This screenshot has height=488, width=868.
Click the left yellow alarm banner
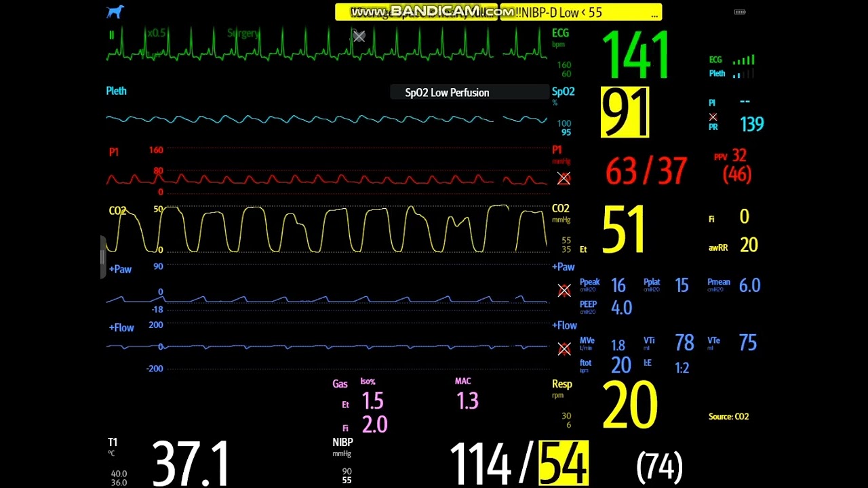pyautogui.click(x=417, y=12)
